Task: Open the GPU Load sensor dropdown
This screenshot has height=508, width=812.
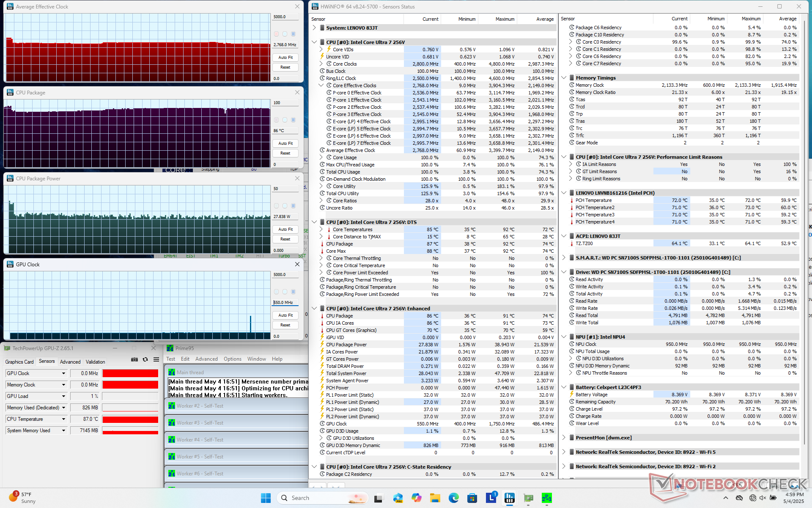Action: click(64, 396)
